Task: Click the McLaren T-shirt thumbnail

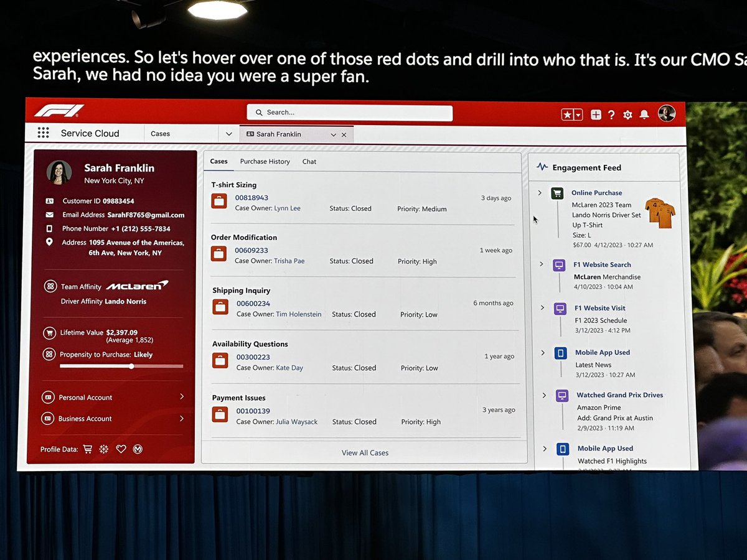Action: 660,213
